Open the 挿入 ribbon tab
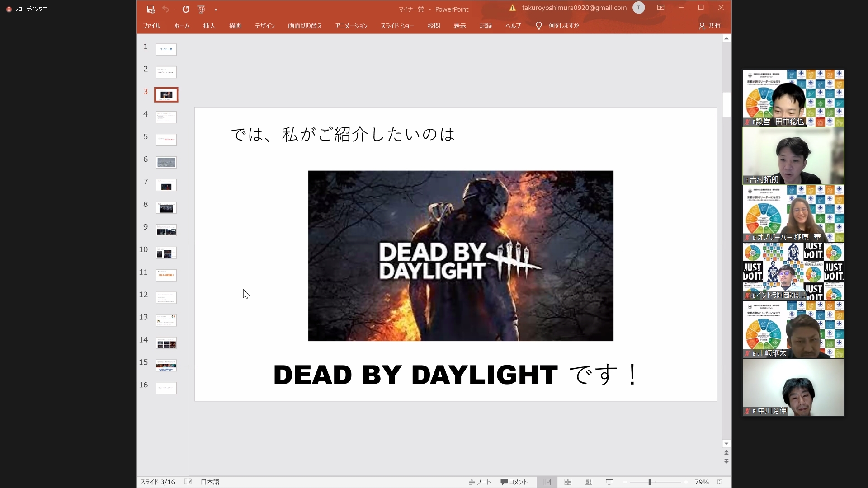Viewport: 868px width, 488px height. pos(209,26)
